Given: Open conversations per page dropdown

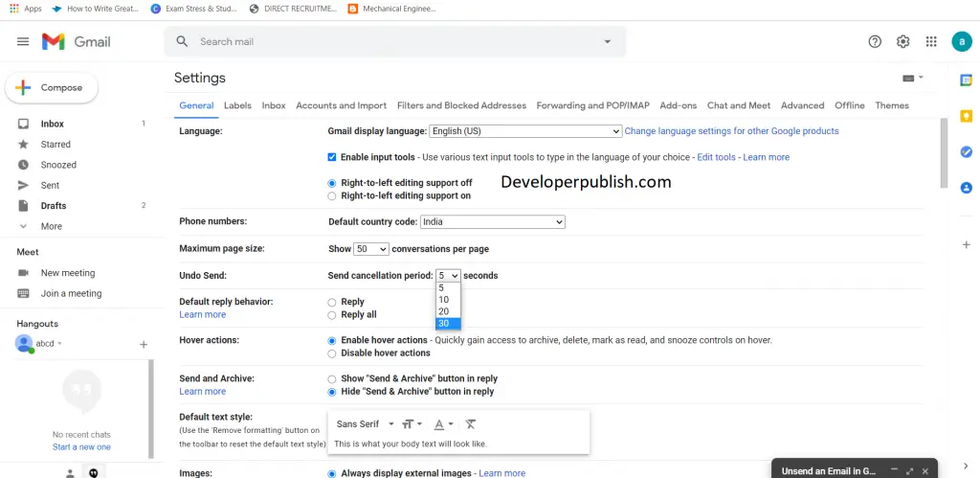Looking at the screenshot, I should pyautogui.click(x=371, y=249).
